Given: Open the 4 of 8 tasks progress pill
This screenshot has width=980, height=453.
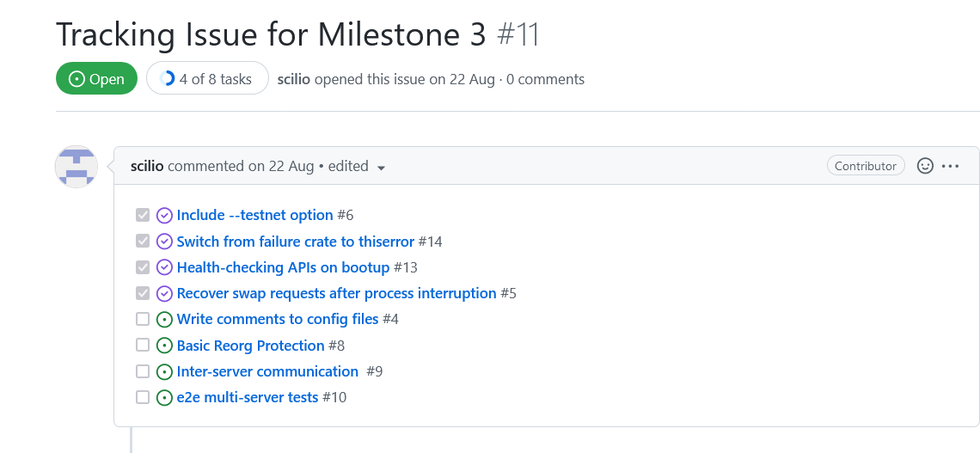Looking at the screenshot, I should (x=207, y=79).
